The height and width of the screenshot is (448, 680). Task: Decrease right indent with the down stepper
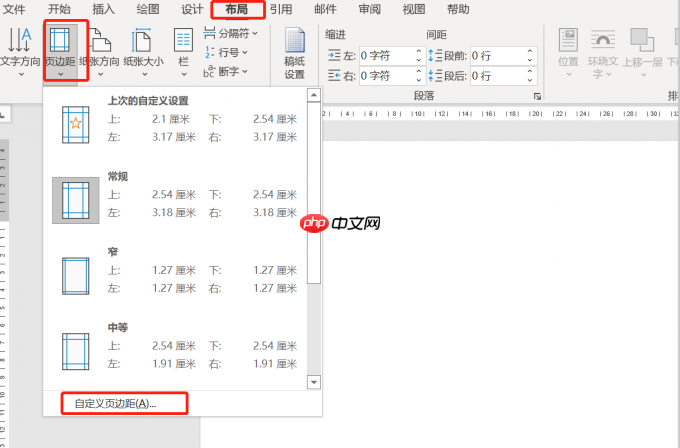point(418,80)
